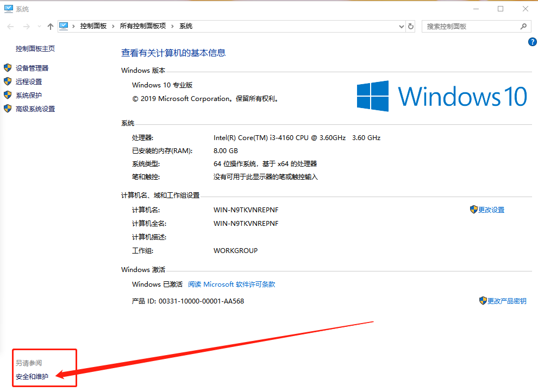The image size is (538, 392).
Task: Maximize the 系统 window
Action: coord(501,9)
